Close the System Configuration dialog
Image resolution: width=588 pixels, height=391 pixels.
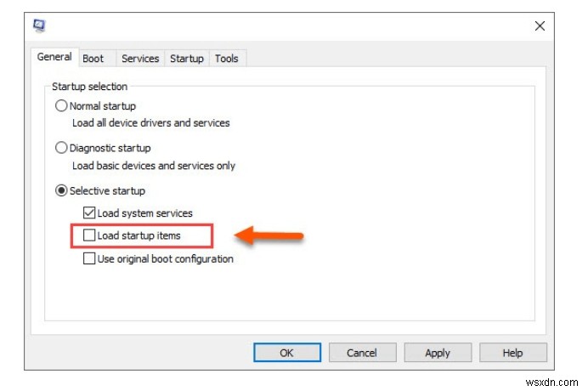(540, 25)
